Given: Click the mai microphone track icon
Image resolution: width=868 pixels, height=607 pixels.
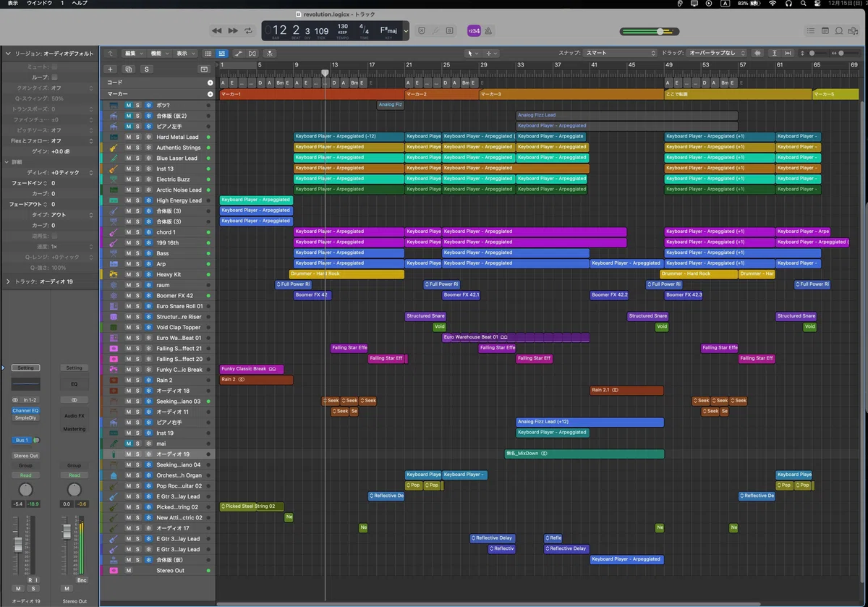Looking at the screenshot, I should [x=114, y=443].
